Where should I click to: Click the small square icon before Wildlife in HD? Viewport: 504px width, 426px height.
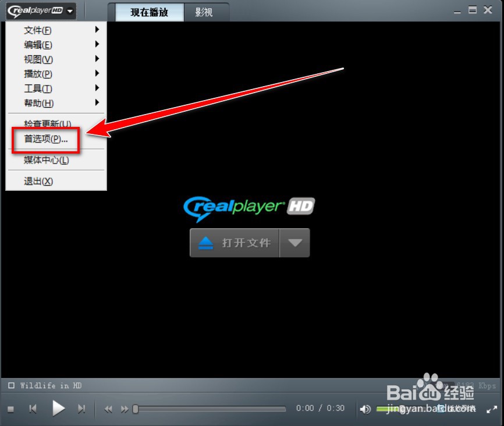click(12, 385)
